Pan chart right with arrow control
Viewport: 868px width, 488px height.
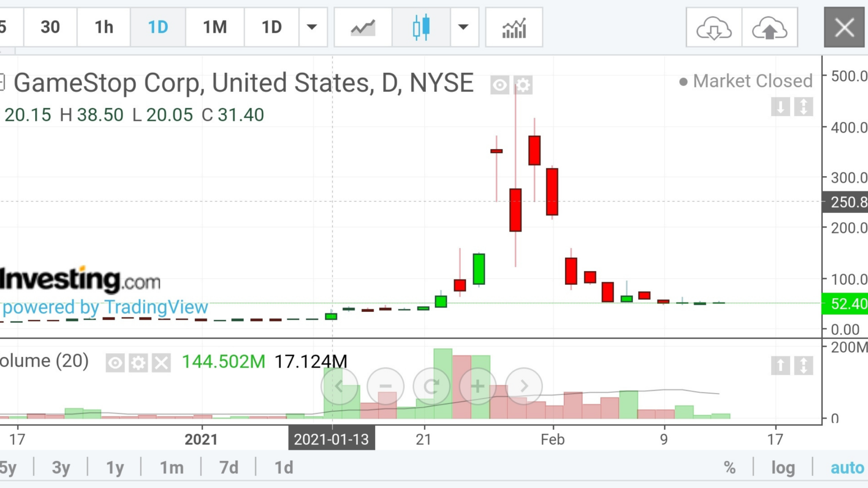point(524,386)
